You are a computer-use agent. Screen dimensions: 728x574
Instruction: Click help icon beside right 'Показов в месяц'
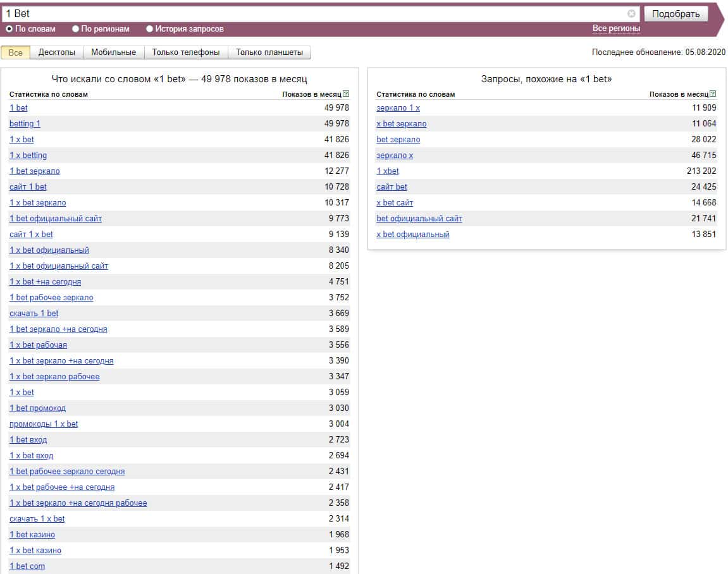(x=713, y=94)
